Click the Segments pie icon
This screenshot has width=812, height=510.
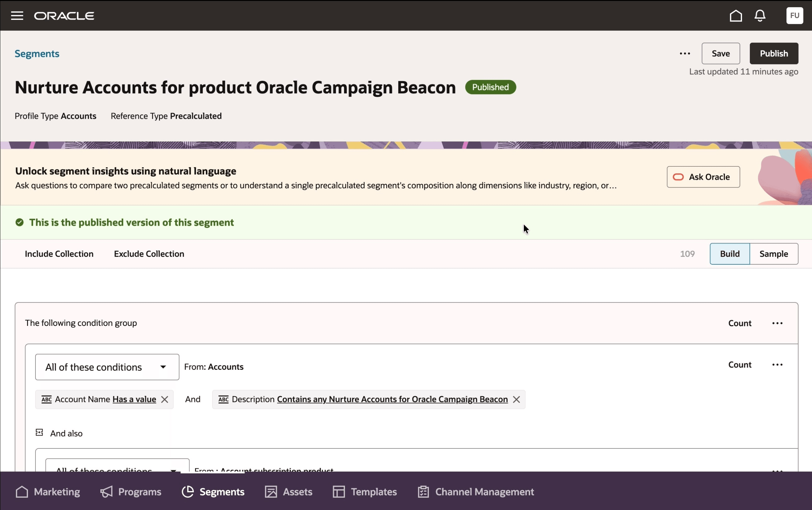pyautogui.click(x=188, y=492)
